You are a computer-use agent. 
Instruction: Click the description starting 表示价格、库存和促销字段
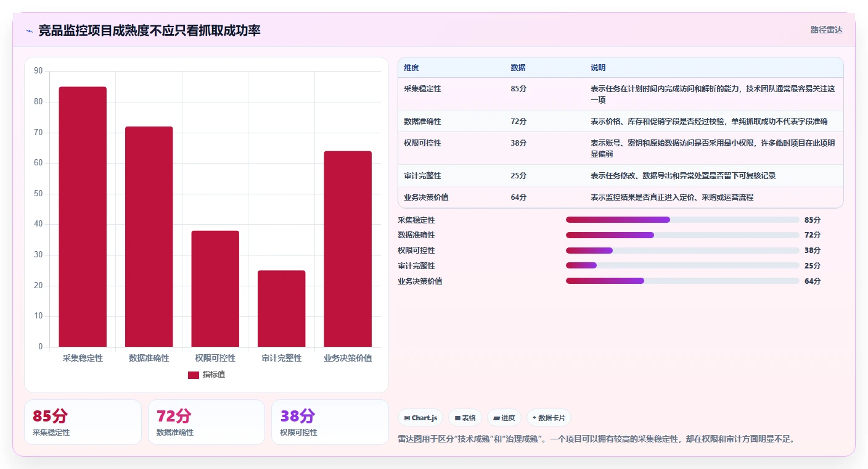click(x=709, y=122)
